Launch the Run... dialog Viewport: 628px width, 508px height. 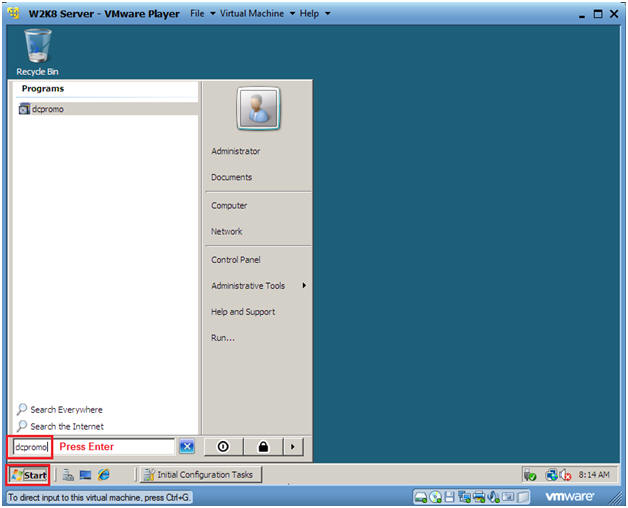pyautogui.click(x=223, y=338)
